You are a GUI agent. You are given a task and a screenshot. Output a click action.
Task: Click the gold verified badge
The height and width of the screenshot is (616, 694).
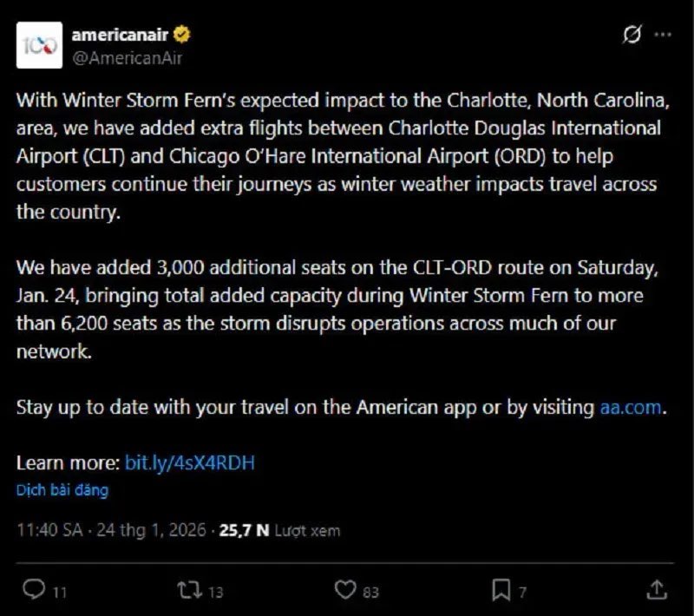click(x=184, y=36)
